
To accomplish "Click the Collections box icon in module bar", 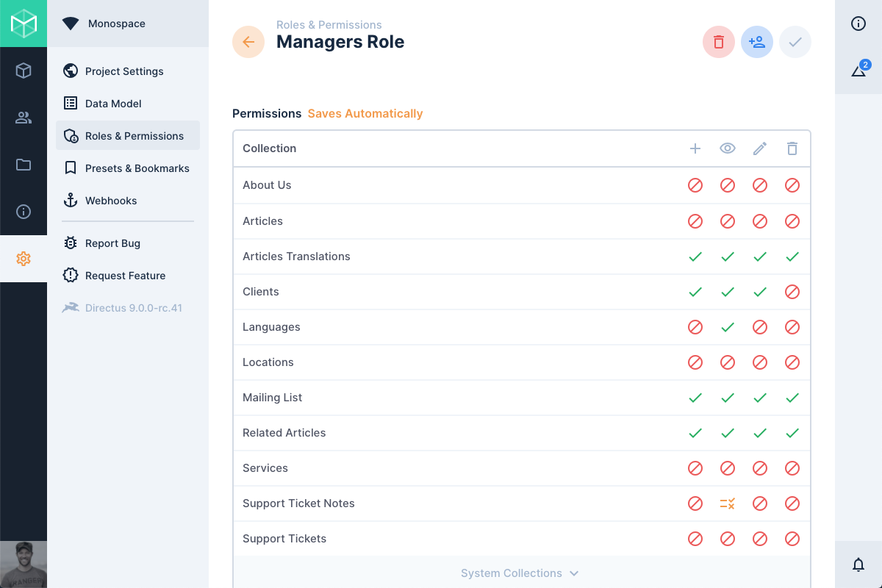I will click(x=24, y=71).
